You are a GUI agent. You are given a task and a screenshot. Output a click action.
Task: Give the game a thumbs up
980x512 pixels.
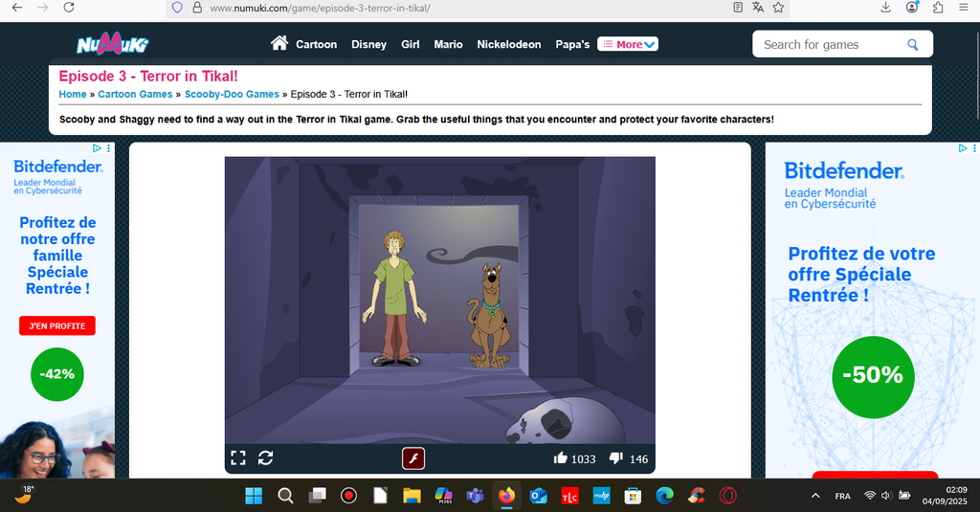point(561,458)
